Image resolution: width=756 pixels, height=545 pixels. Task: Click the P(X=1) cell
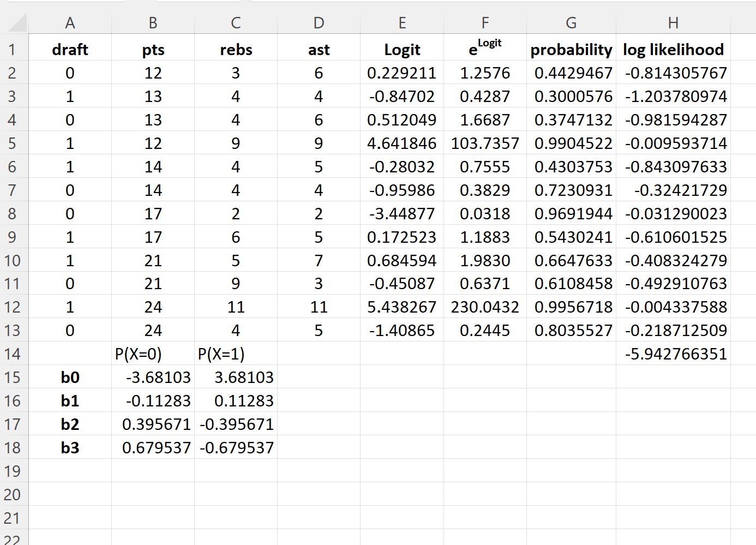[x=236, y=354]
